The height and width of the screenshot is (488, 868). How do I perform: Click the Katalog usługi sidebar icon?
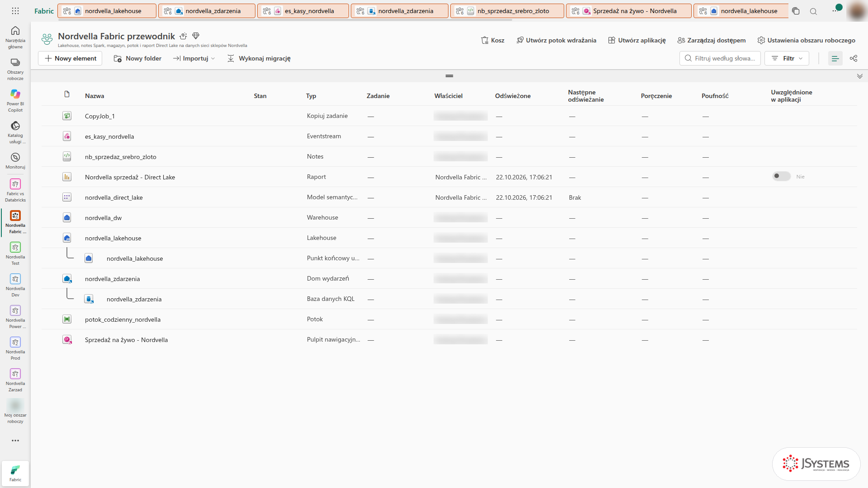tap(15, 131)
